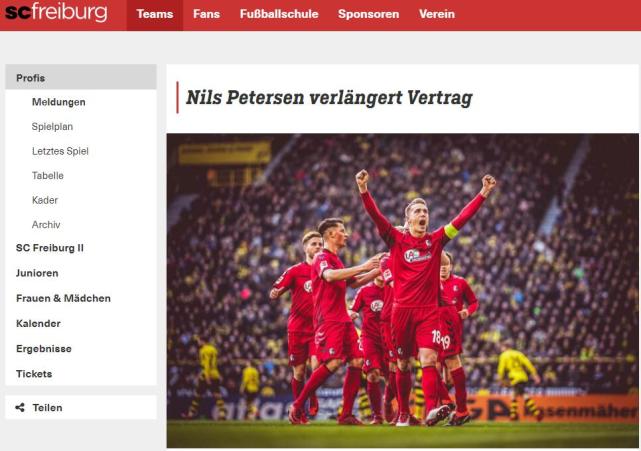
Task: Open the Fans menu
Action: 206,14
